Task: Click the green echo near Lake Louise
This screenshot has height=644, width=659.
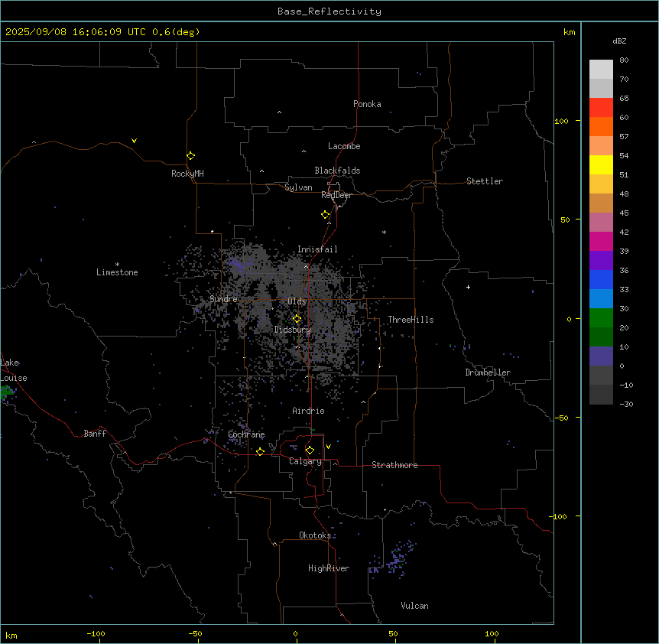Action: pos(7,392)
